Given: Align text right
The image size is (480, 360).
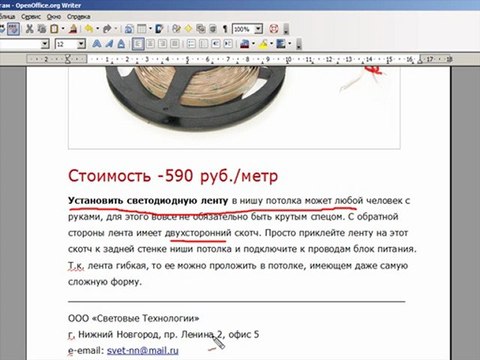Looking at the screenshot, I should click(x=162, y=44).
